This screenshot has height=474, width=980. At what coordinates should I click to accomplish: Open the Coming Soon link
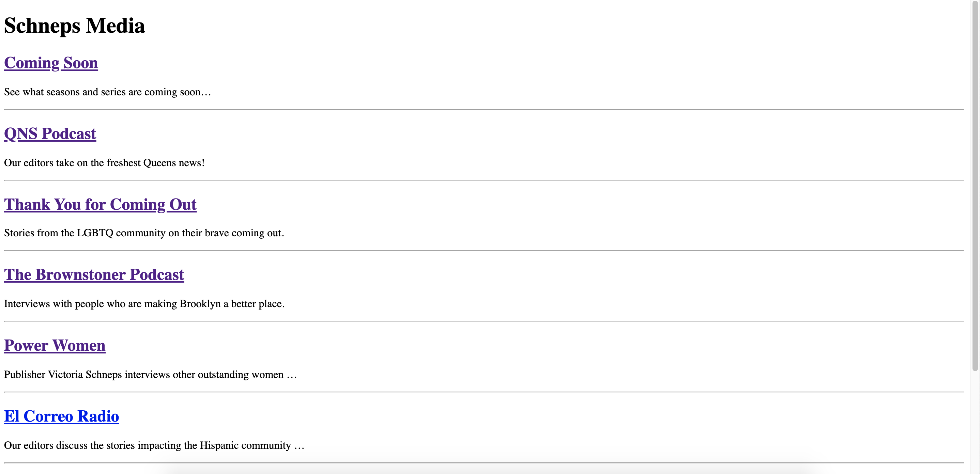(x=51, y=63)
